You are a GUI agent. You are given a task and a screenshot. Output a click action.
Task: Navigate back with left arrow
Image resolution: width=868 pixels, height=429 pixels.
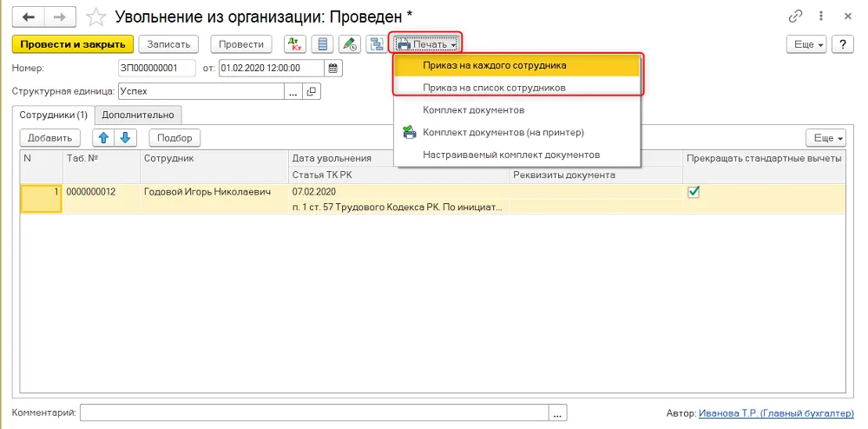click(29, 17)
